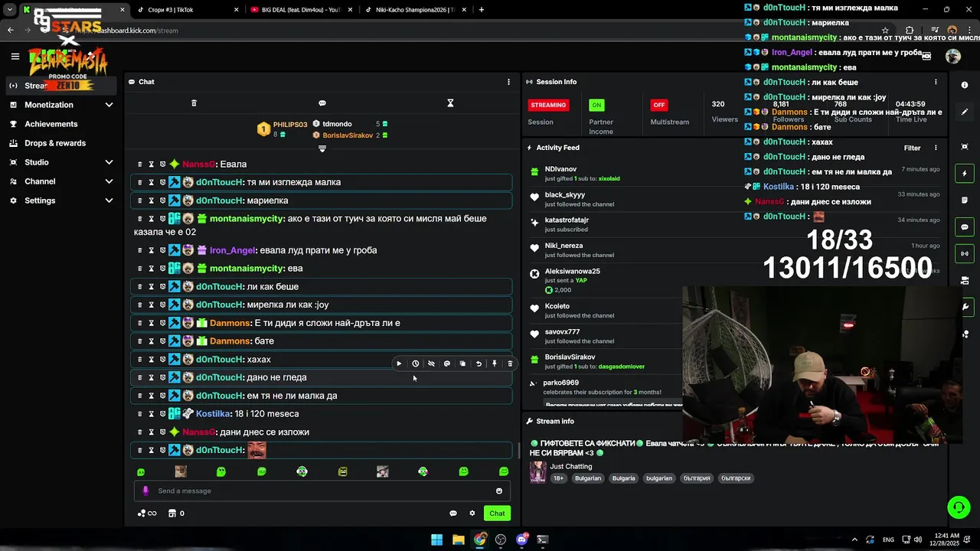The height and width of the screenshot is (551, 980).
Task: Click the channel points infinity icon
Action: pyautogui.click(x=147, y=514)
